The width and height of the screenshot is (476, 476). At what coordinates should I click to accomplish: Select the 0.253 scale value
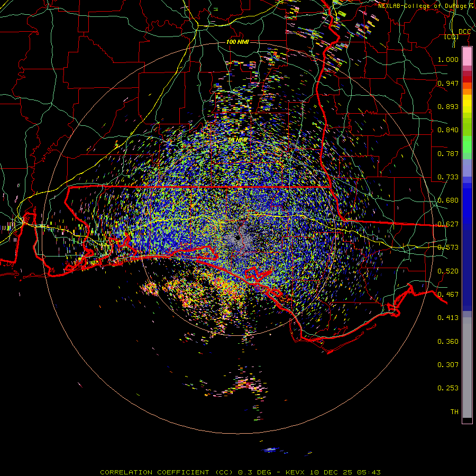(448, 388)
